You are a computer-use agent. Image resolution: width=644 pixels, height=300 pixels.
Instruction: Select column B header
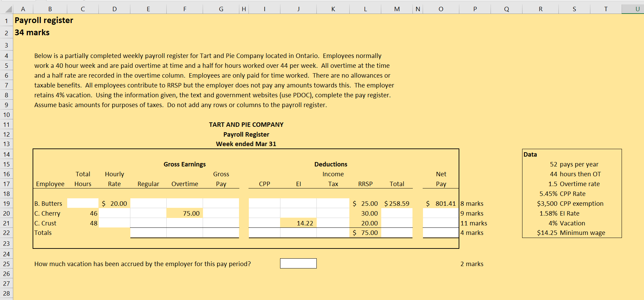click(x=50, y=9)
